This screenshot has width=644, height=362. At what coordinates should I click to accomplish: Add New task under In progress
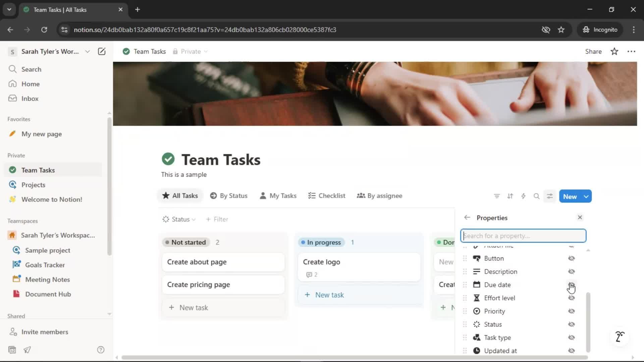click(359, 295)
